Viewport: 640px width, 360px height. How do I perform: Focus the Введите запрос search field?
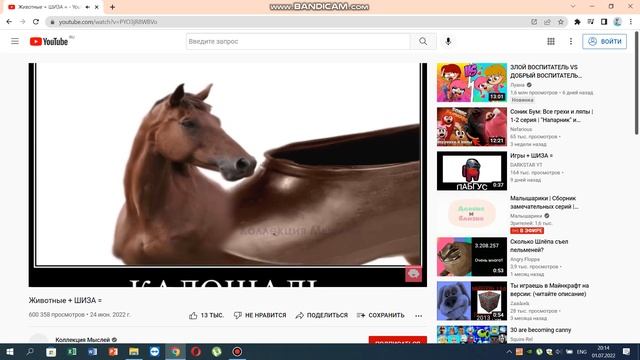[298, 41]
